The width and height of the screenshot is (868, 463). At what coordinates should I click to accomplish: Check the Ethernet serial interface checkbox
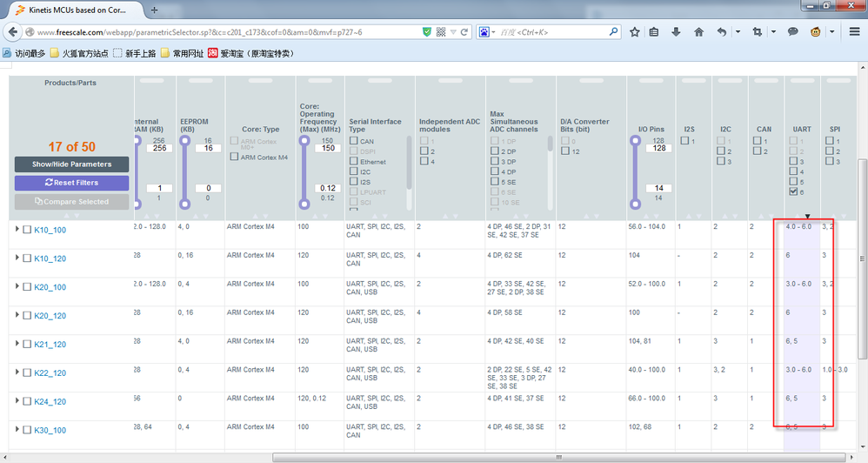(354, 161)
